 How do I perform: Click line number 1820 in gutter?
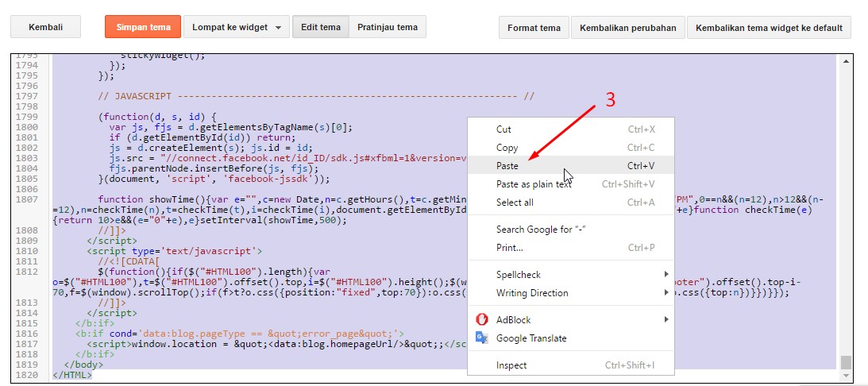coord(28,376)
